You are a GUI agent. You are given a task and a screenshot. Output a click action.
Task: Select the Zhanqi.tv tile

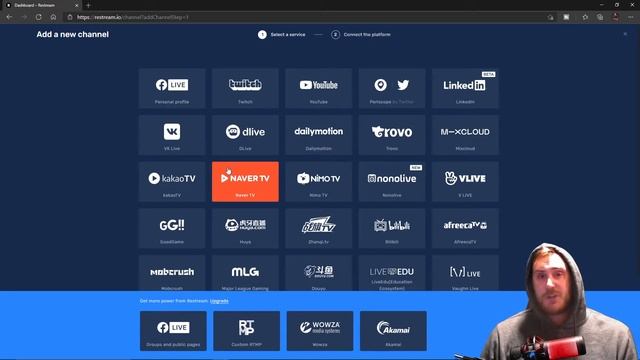point(319,229)
